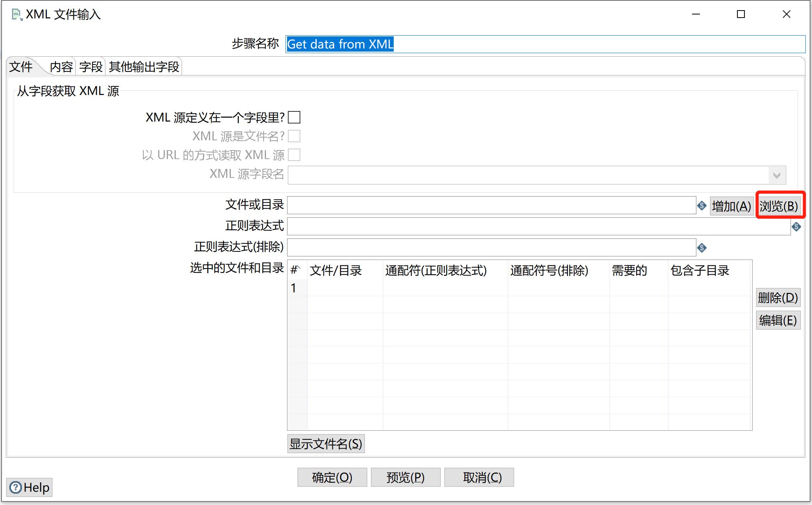Click the XML 源字段名 combo box field
The image size is (812, 505).
(x=537, y=175)
